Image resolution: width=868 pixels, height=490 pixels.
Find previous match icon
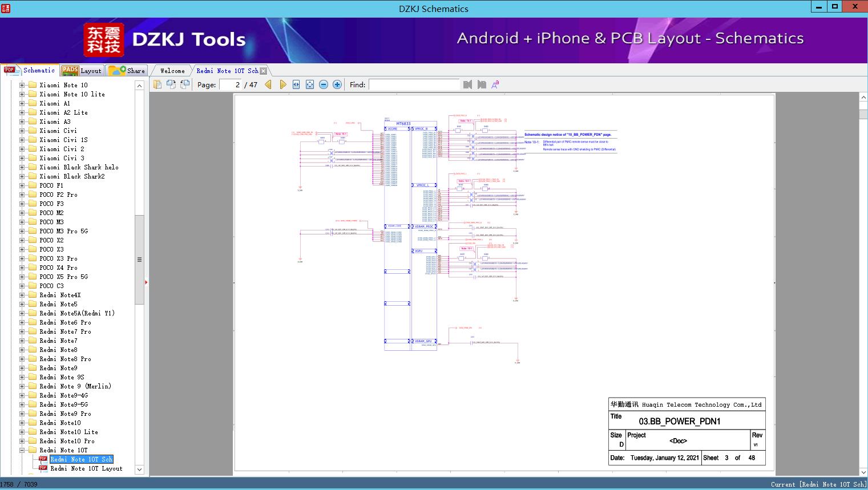coord(468,84)
